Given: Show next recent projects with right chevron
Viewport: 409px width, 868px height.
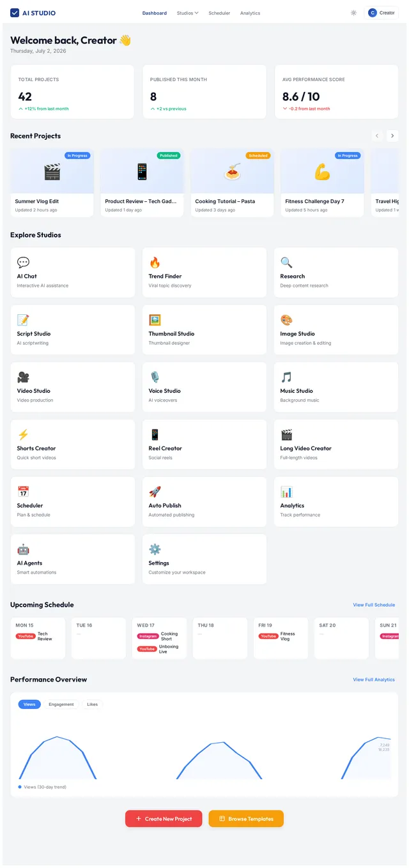Looking at the screenshot, I should pos(392,135).
